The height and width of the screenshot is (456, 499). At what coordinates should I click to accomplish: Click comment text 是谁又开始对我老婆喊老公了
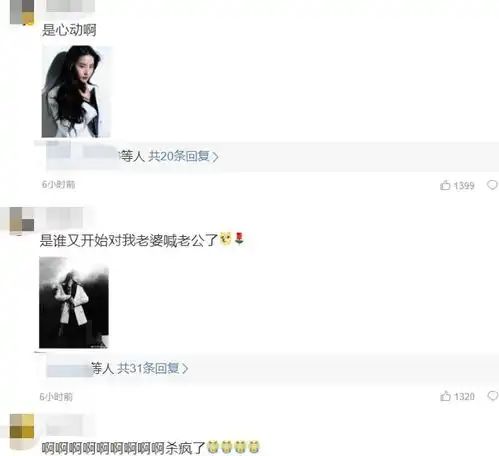[x=129, y=240]
